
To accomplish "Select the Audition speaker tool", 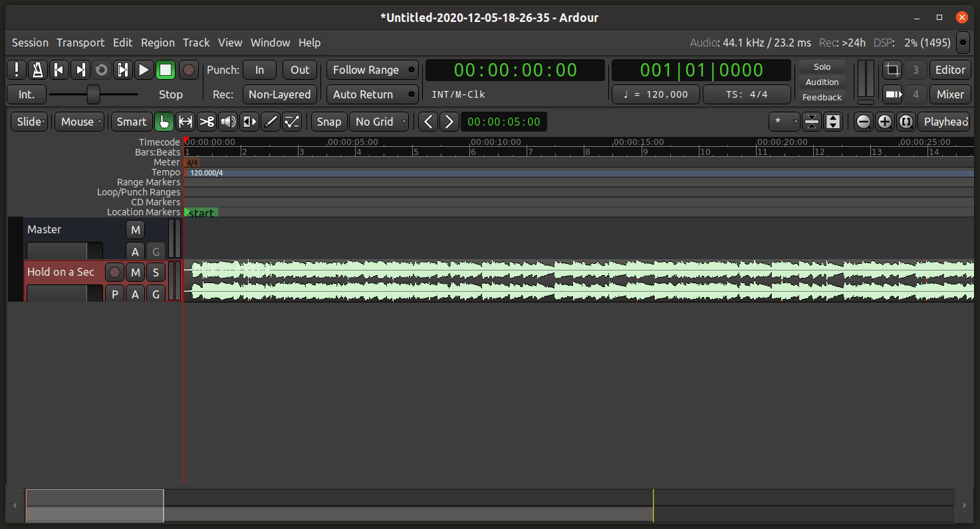I will [x=228, y=122].
